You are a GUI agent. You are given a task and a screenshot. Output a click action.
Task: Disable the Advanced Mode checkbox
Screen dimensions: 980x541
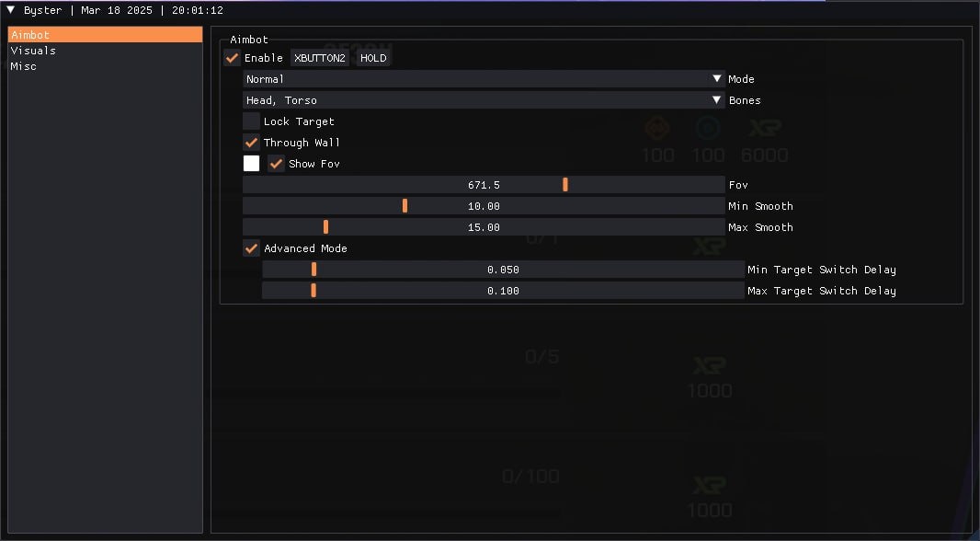point(251,248)
